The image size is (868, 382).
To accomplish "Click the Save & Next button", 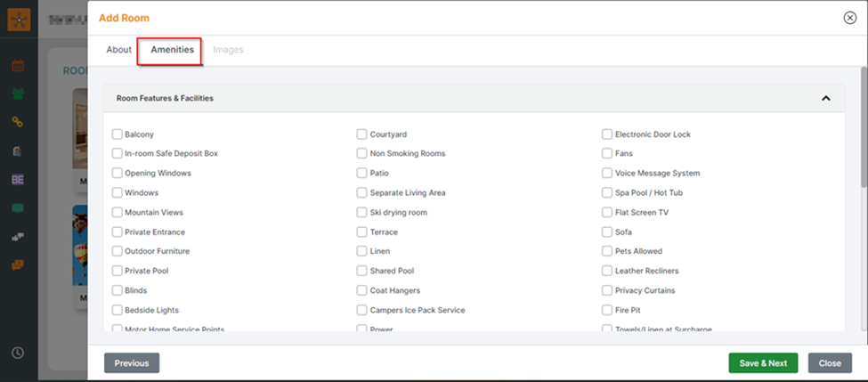I will (763, 363).
